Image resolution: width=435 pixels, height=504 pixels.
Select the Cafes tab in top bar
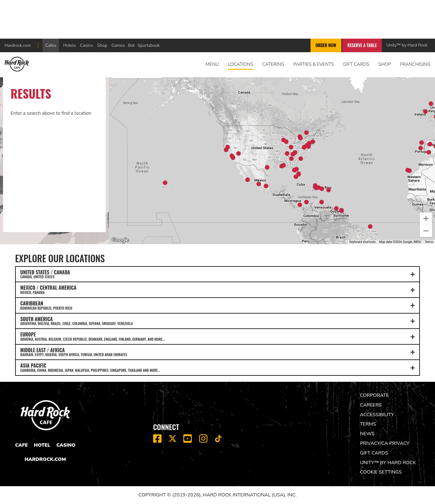(51, 45)
